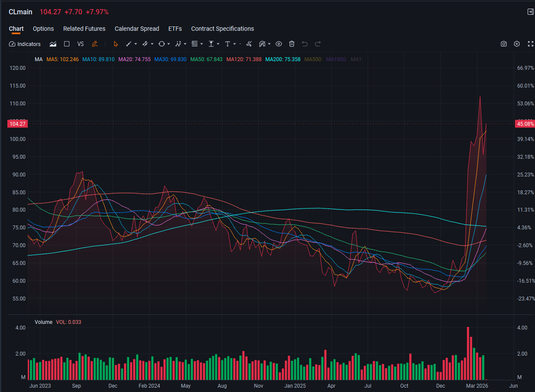The image size is (535, 392).
Task: Click the eraser brush icon
Action: (249, 44)
